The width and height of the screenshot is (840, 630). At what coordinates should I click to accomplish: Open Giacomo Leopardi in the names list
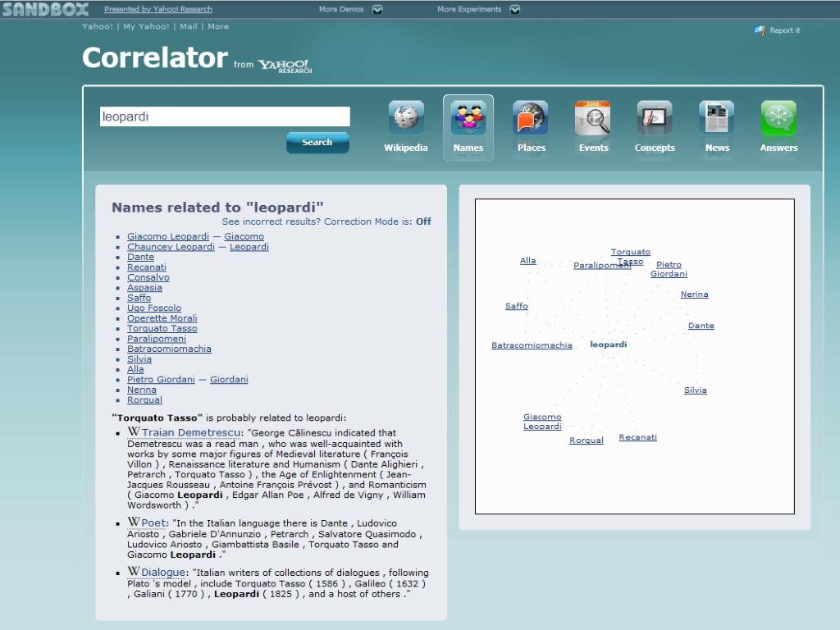click(168, 236)
